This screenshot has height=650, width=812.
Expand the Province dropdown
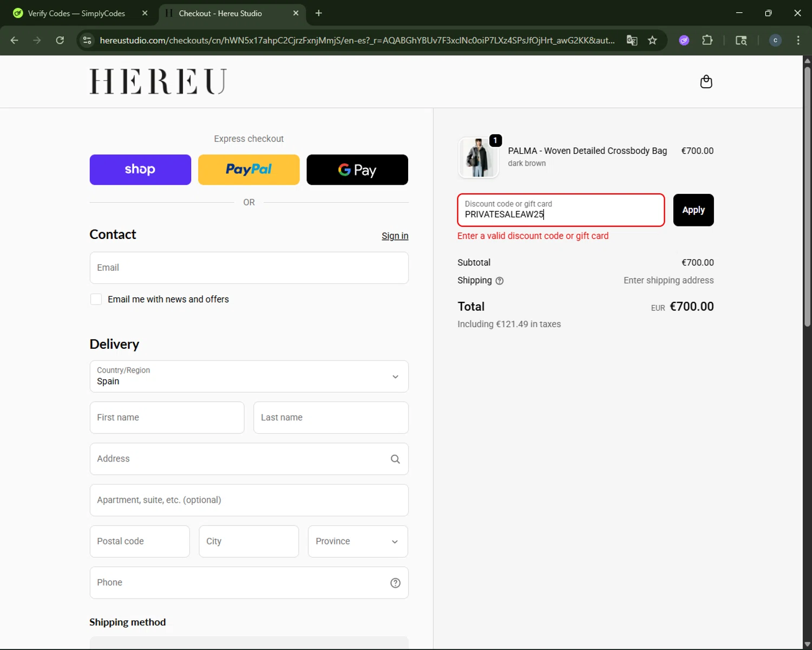coord(358,542)
